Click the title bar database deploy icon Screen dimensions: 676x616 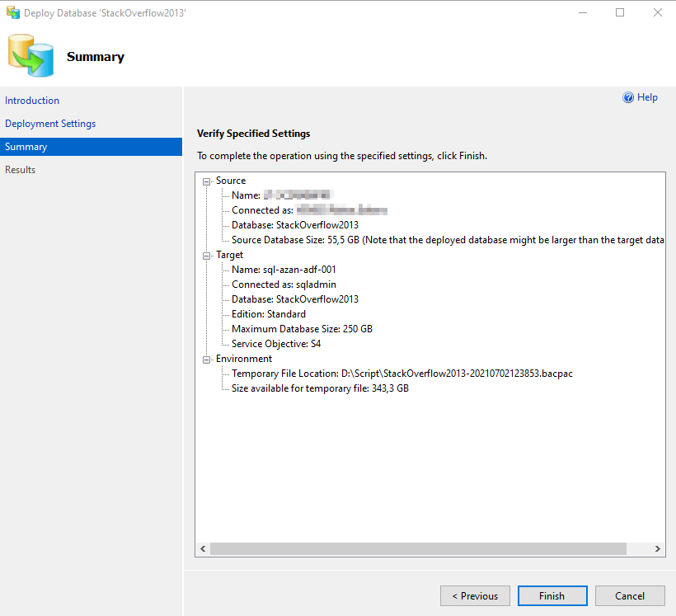(12, 13)
